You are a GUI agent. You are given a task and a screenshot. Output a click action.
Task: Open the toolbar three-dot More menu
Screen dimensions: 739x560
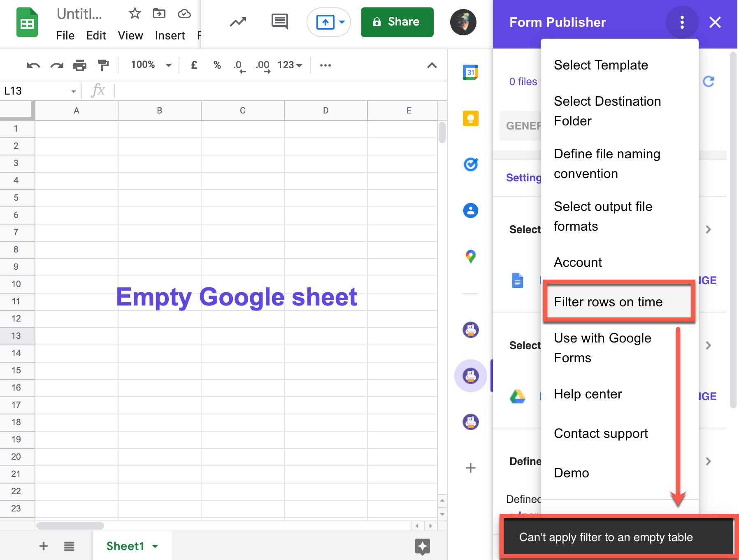[325, 65]
